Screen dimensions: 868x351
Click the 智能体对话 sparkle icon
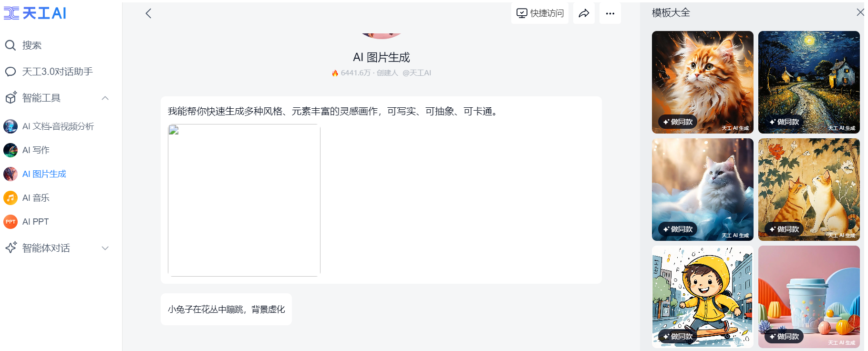11,248
